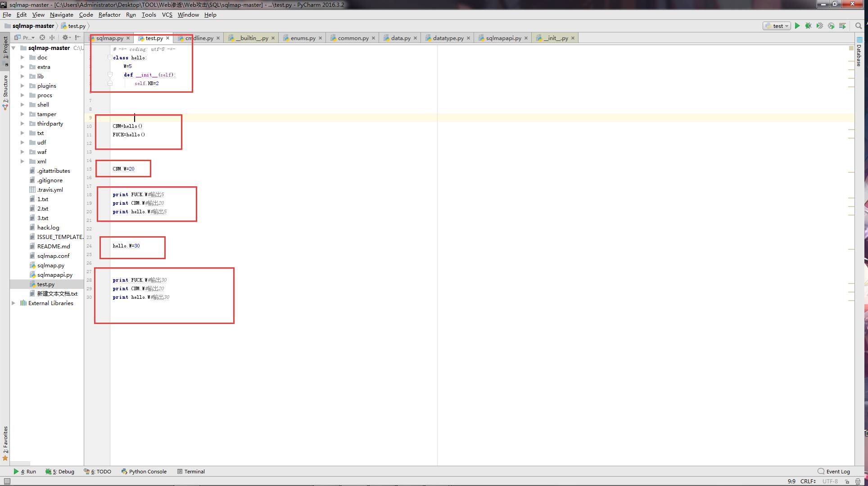This screenshot has height=486, width=868.
Task: Click test.py breadcrumb in navigation bar
Action: coord(73,26)
